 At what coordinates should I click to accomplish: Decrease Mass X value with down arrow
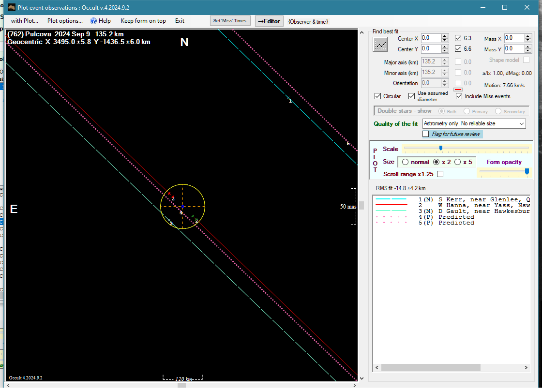click(527, 40)
